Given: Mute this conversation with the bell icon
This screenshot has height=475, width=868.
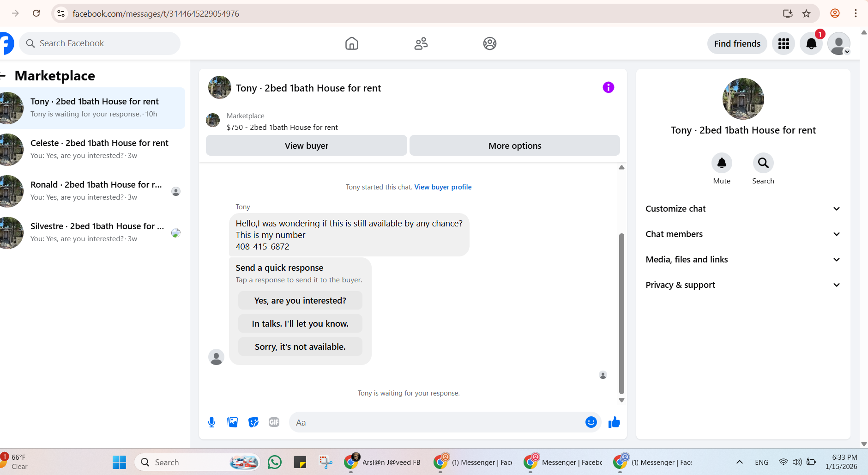Looking at the screenshot, I should click(722, 163).
